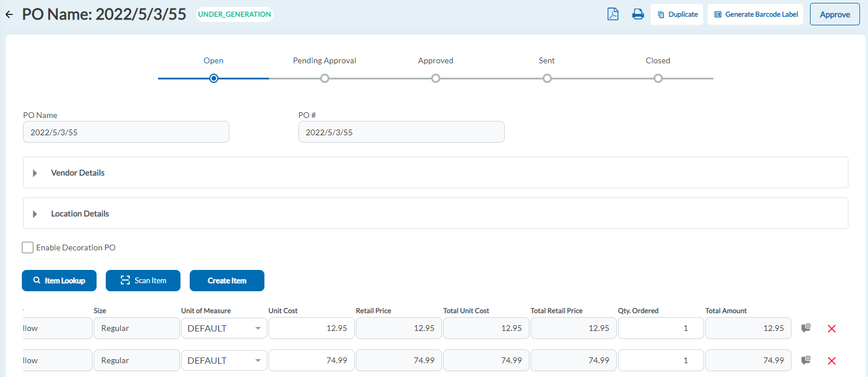
Task: Select the Open step marker on the progress bar
Action: (x=213, y=78)
